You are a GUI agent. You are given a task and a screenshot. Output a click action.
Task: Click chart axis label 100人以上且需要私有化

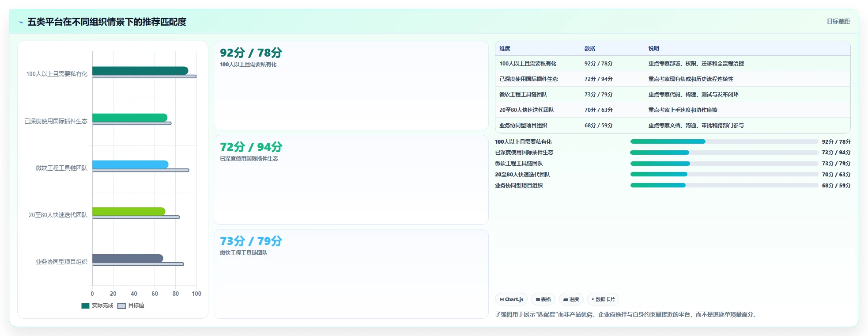tap(57, 74)
